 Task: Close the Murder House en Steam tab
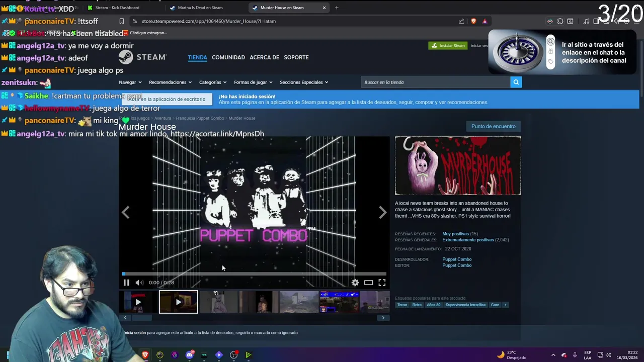324,8
